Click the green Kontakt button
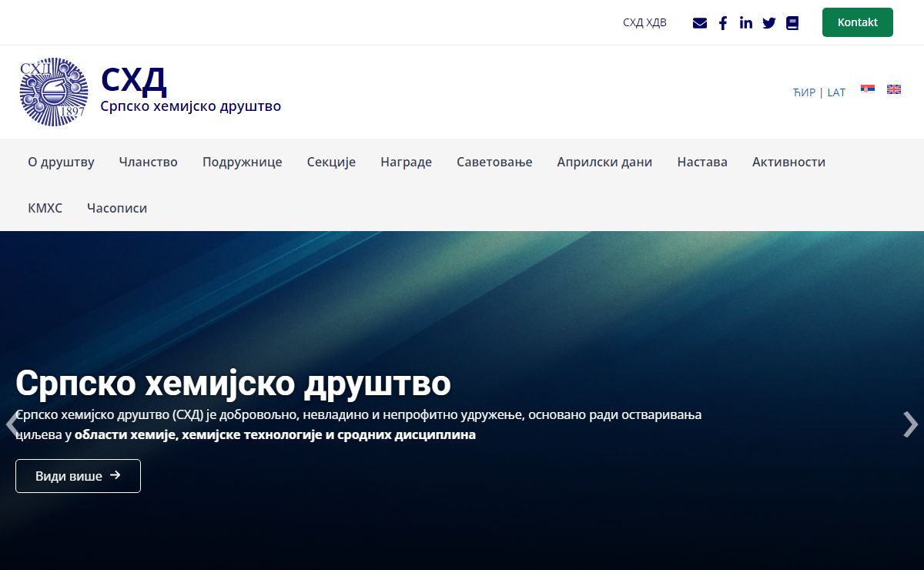The width and height of the screenshot is (924, 570). tap(857, 22)
